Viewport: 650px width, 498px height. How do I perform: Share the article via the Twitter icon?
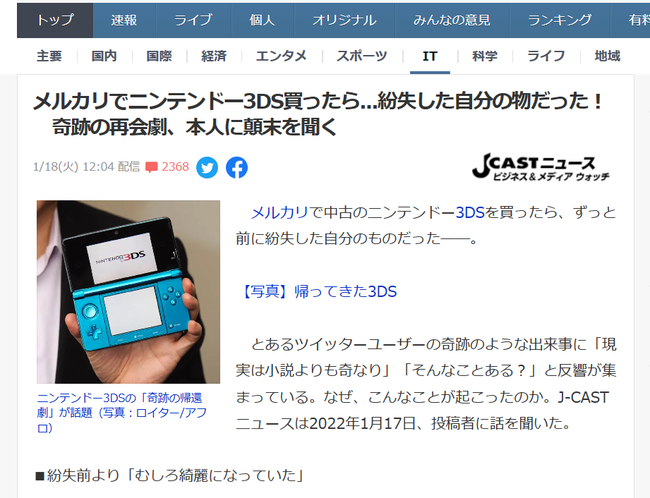(x=207, y=168)
